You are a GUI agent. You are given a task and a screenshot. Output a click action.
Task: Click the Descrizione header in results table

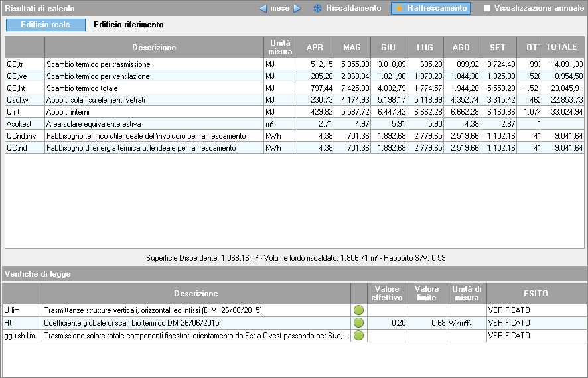[x=154, y=48]
